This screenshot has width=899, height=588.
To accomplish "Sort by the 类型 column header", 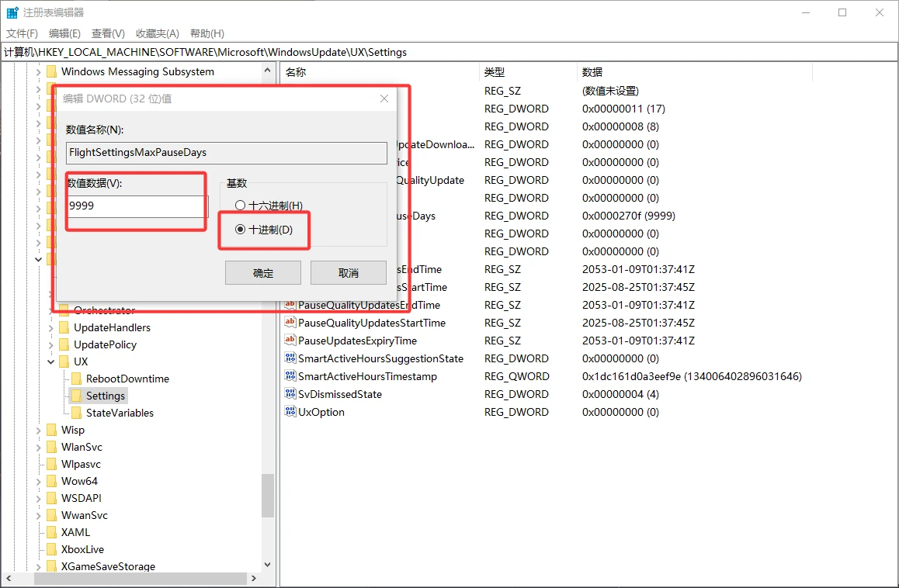I will point(527,72).
